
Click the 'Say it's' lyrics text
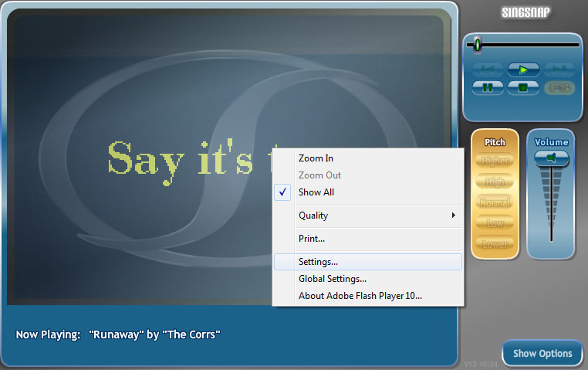tap(180, 161)
